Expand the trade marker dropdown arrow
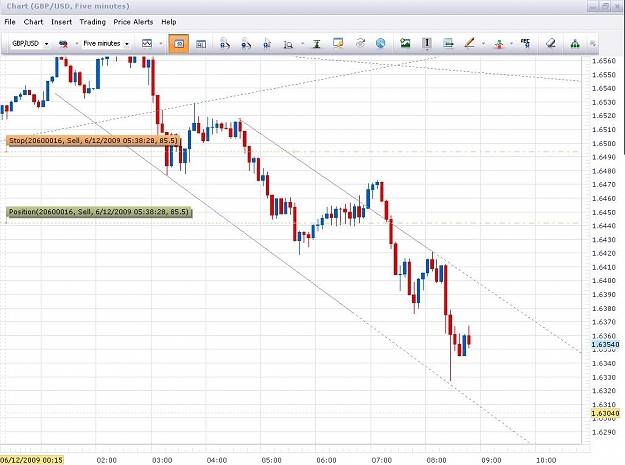Screen dimensions: 625x465 (x=511, y=43)
